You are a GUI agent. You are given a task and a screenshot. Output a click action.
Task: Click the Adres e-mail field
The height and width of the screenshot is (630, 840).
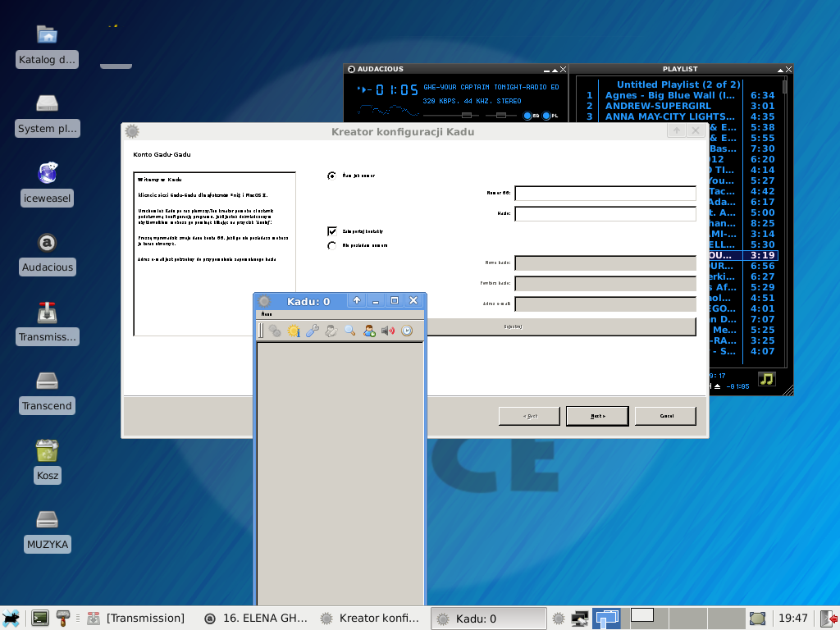pos(605,304)
